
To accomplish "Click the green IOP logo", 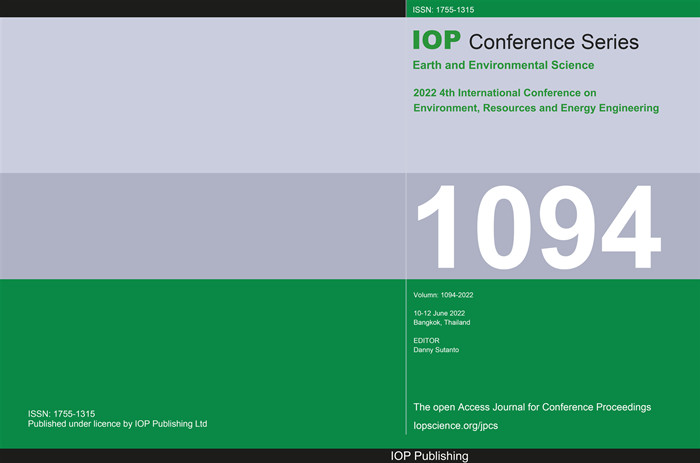I will [x=437, y=40].
